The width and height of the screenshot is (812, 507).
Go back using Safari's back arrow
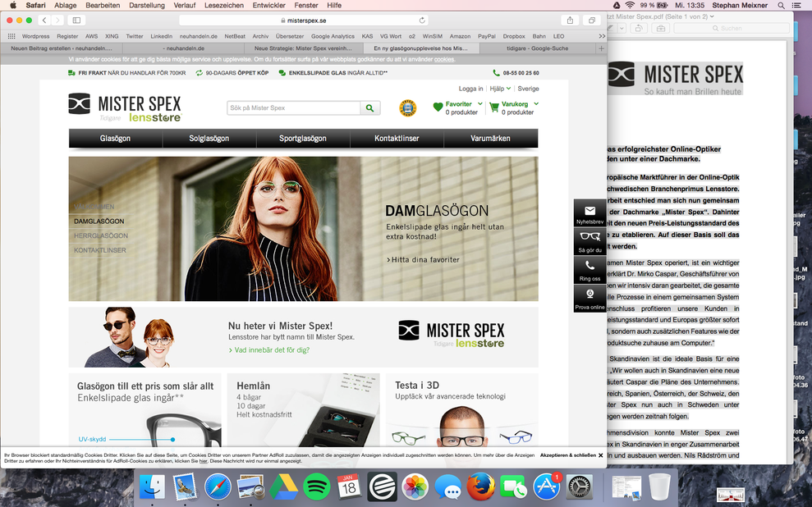click(44, 21)
